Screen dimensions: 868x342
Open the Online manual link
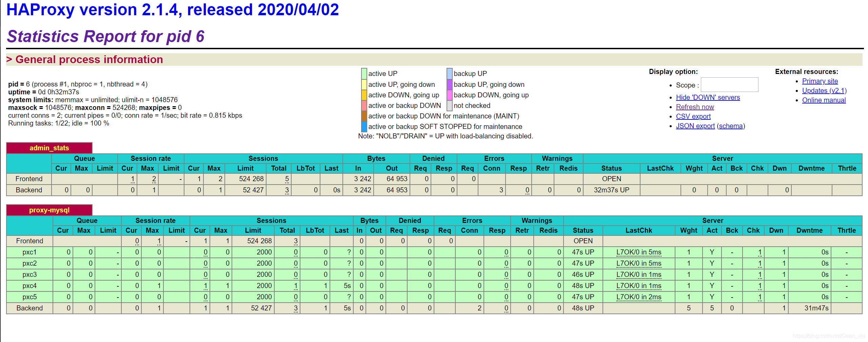click(824, 100)
